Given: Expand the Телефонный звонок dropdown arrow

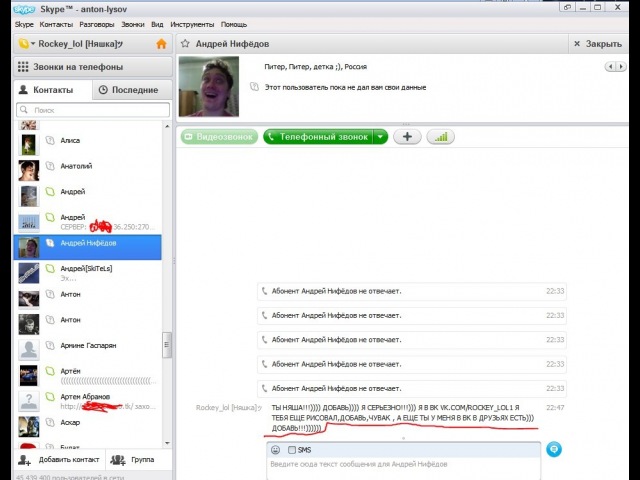Looking at the screenshot, I should 380,137.
